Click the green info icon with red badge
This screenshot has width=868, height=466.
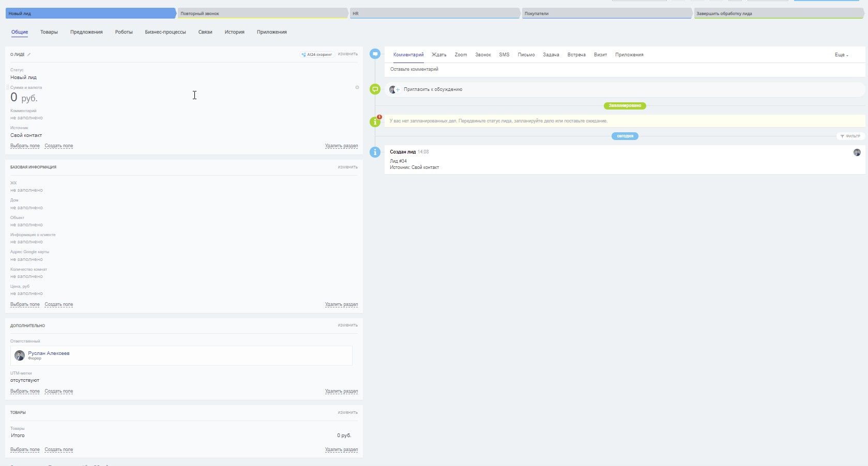coord(375,122)
